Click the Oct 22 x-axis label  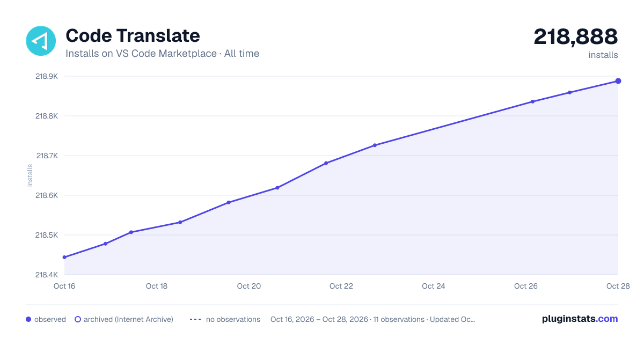pos(341,286)
